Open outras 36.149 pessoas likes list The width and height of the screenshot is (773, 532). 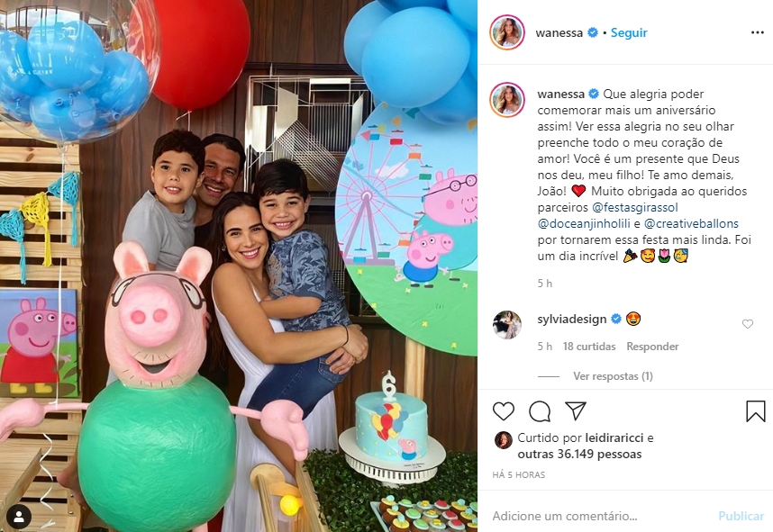coord(579,454)
